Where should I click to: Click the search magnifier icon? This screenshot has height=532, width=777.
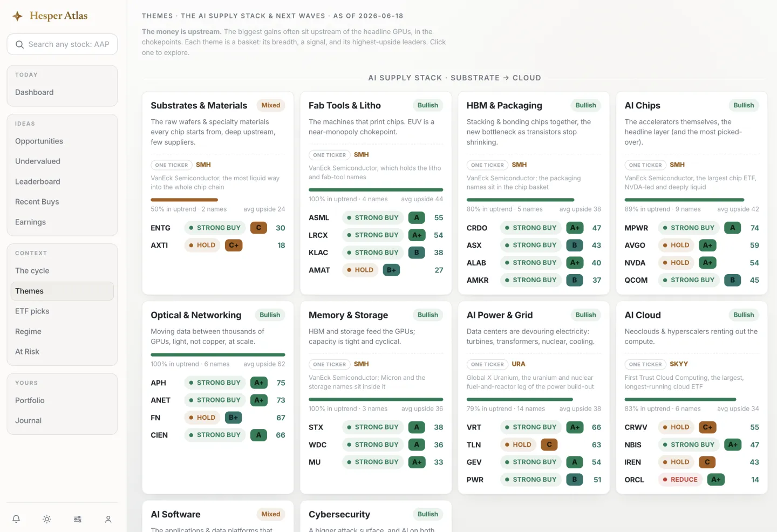tap(19, 44)
